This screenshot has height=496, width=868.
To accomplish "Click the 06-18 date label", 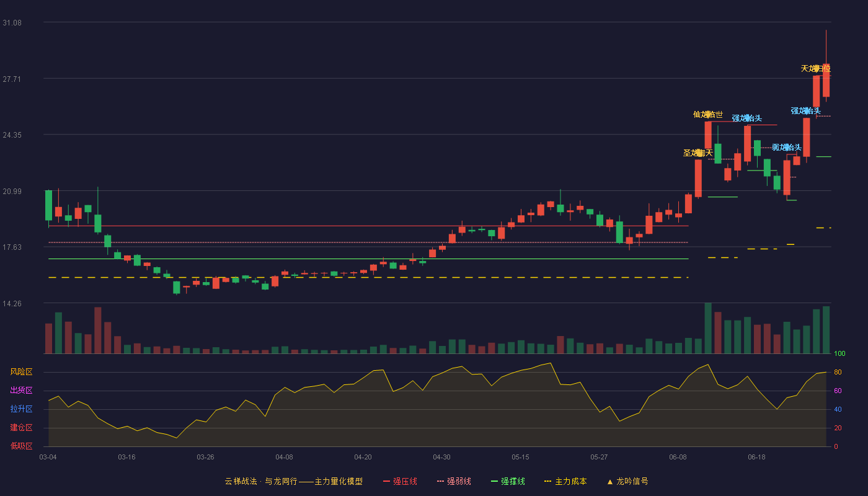I will tap(756, 457).
